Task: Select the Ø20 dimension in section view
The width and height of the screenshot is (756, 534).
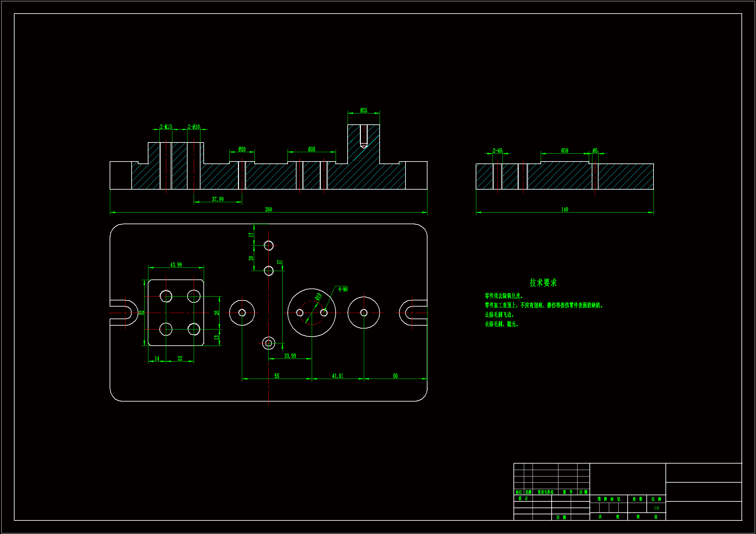Action: 242,149
